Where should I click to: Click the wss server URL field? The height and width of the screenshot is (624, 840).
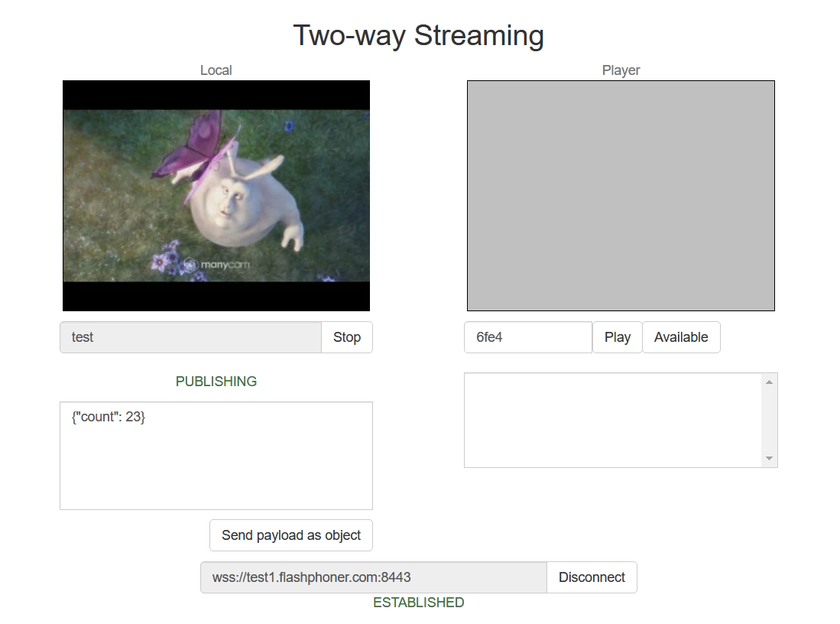[373, 577]
